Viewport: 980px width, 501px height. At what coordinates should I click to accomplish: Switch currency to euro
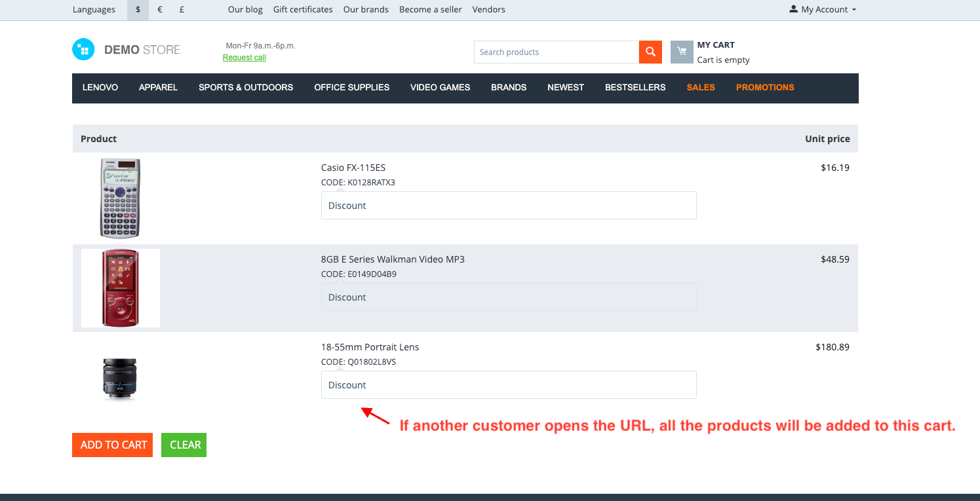(x=160, y=10)
